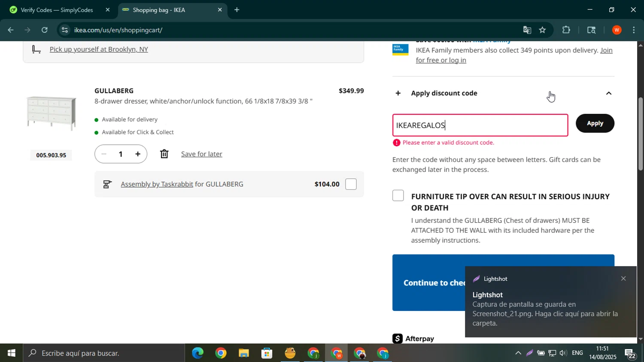Select the Shopping bag - IKEA tab
The width and height of the screenshot is (644, 362).
[x=171, y=10]
